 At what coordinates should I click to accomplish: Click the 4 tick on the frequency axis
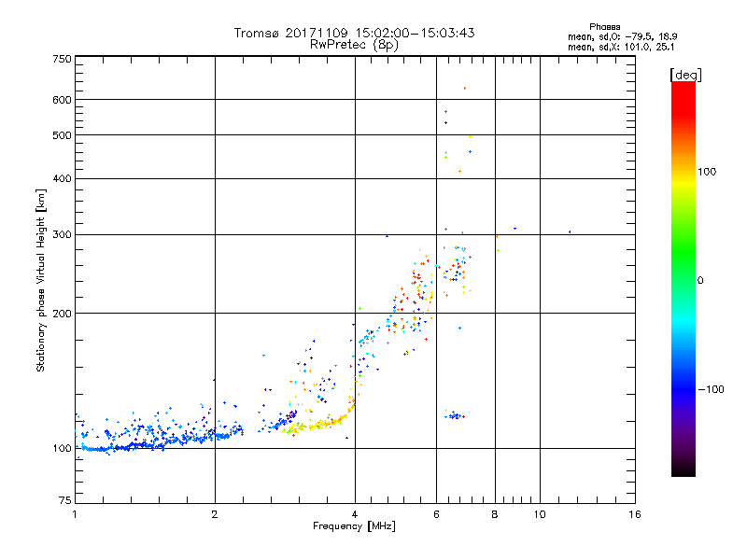coord(355,514)
